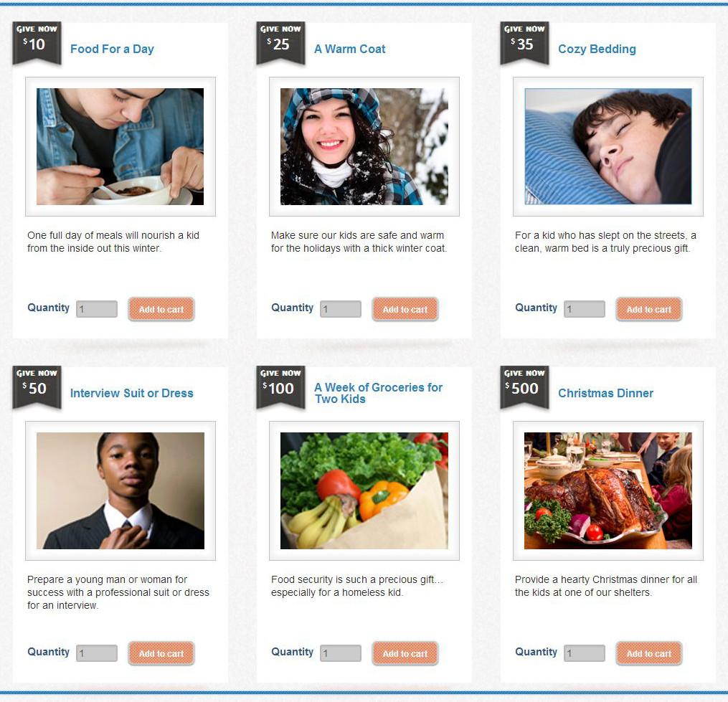Screen dimensions: 728x702
Task: Focus the Week of Groceries quantity field
Action: pos(340,653)
